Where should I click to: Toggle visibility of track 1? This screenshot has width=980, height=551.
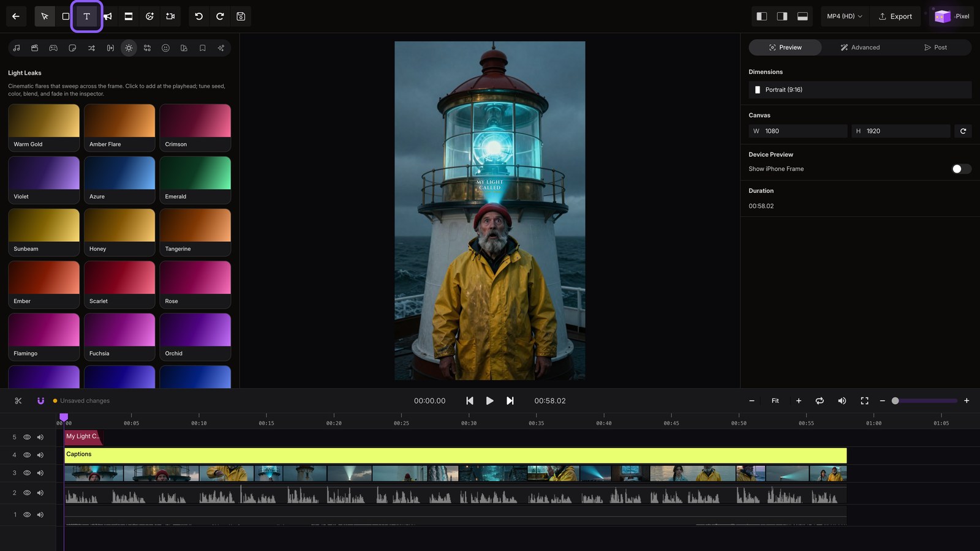point(27,515)
